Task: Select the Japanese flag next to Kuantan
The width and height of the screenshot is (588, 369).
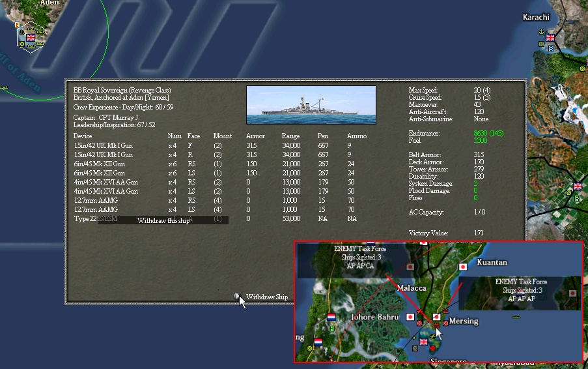Action: pos(463,267)
